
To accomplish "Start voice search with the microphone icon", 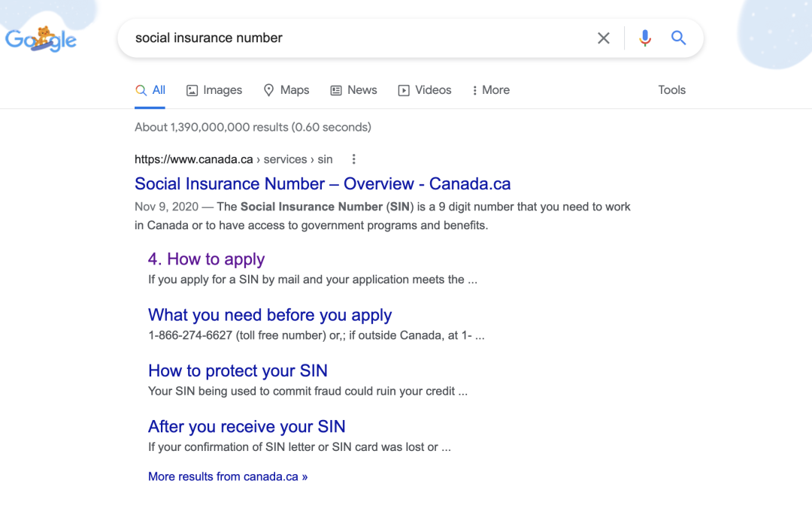I will (645, 38).
